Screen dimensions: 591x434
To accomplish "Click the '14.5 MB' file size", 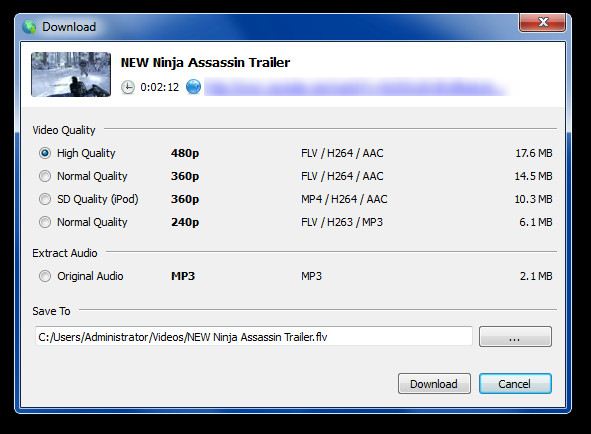I will point(533,176).
